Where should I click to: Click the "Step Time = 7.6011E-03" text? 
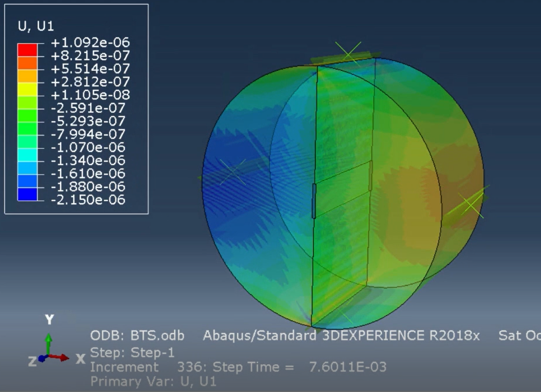pyautogui.click(x=300, y=367)
